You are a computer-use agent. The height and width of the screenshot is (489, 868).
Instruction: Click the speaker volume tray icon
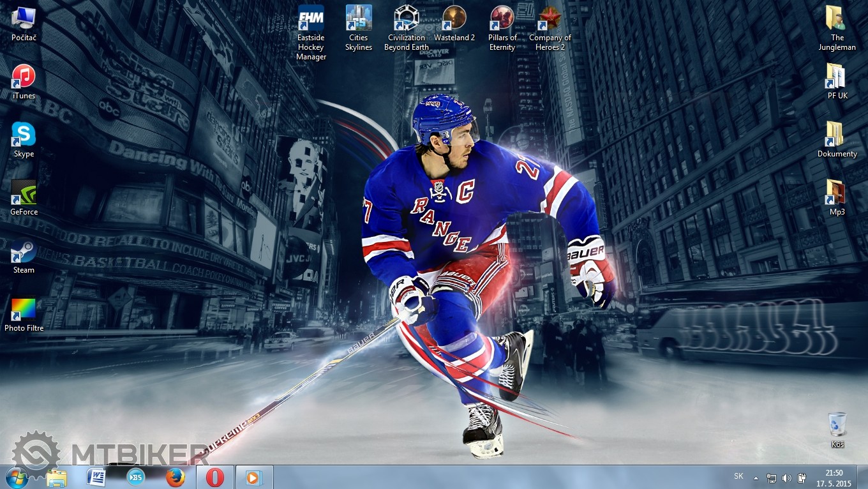coord(786,478)
